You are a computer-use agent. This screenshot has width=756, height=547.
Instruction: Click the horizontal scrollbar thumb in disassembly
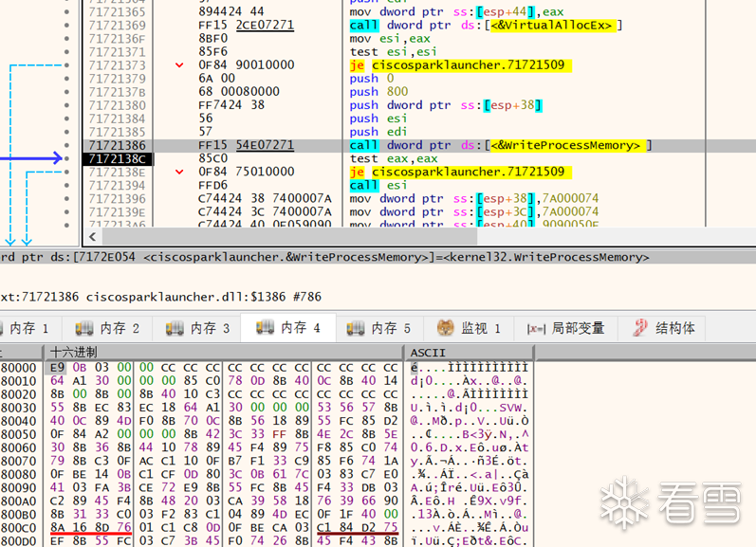pos(289,237)
